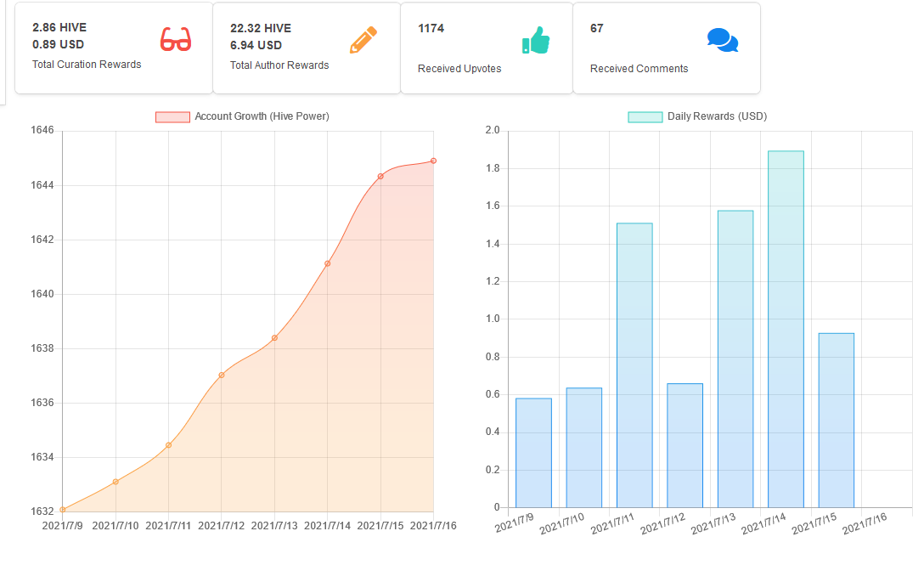The width and height of the screenshot is (924, 565).
Task: Click the 1174 upvotes count
Action: click(x=431, y=28)
